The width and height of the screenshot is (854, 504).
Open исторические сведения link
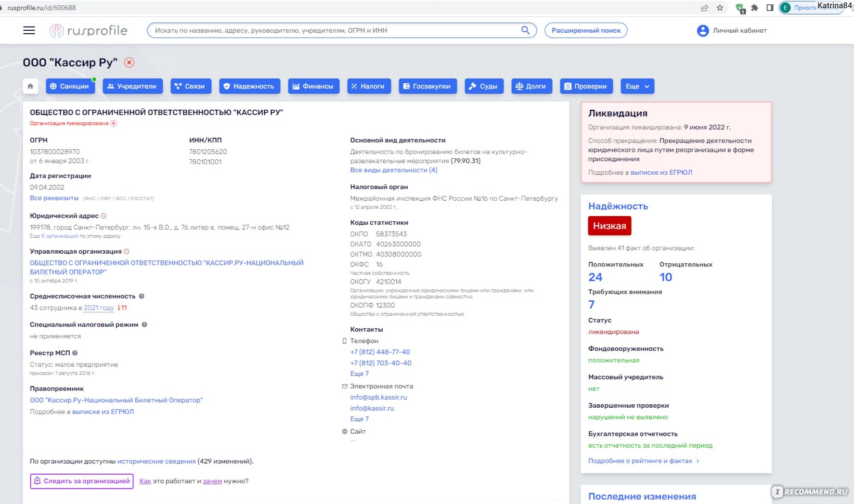coord(156,462)
